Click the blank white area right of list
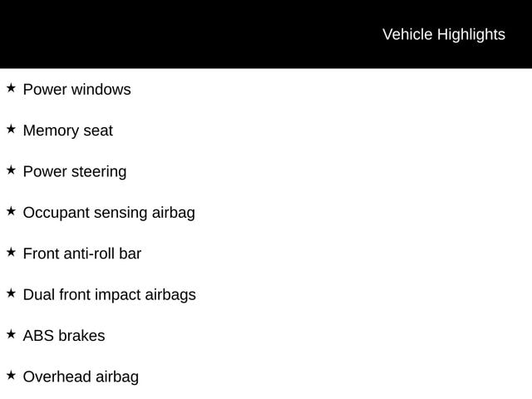 374,233
